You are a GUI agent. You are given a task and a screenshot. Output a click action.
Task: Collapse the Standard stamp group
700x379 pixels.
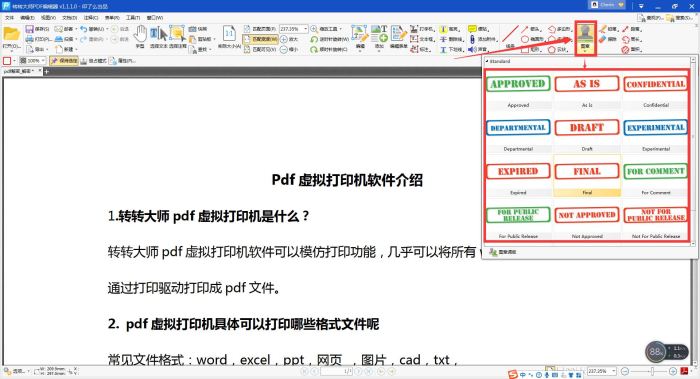(487, 61)
